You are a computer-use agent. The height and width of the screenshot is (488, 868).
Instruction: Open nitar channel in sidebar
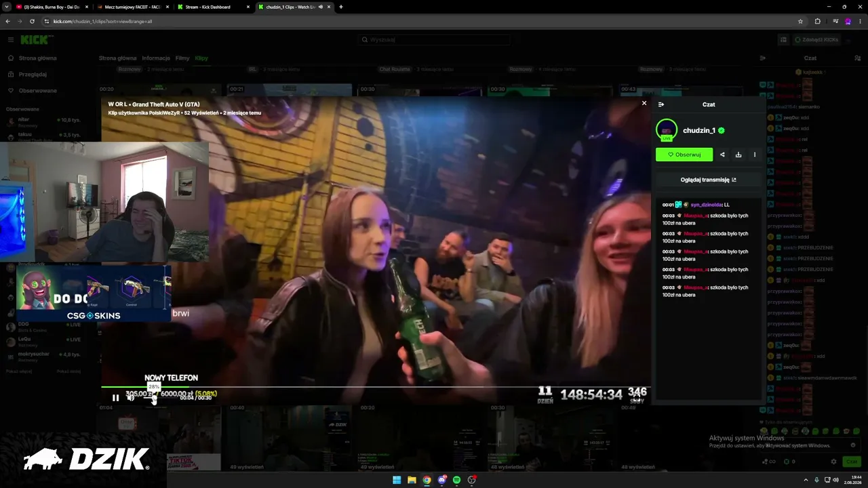(x=42, y=122)
